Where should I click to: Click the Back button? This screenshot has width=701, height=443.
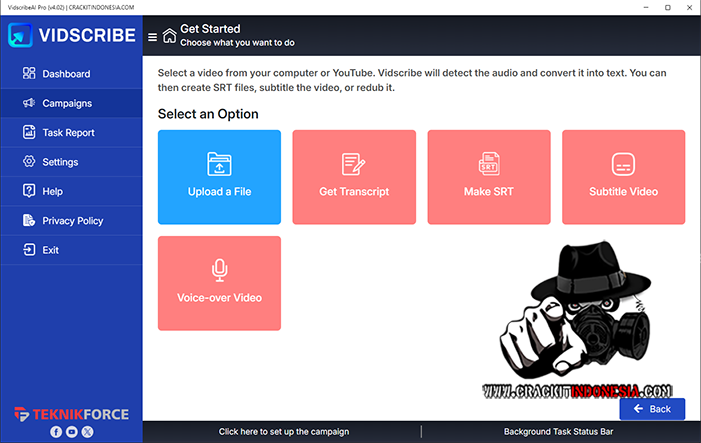click(x=652, y=409)
